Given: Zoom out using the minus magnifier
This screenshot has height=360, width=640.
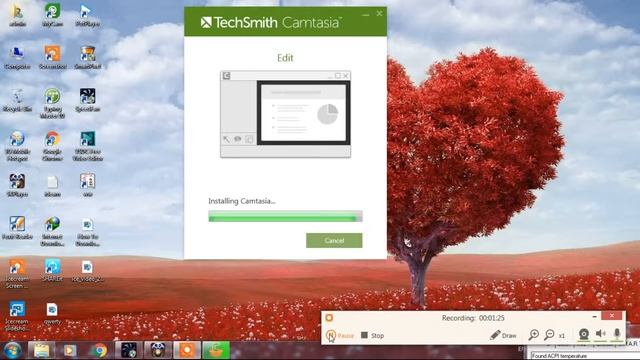Looking at the screenshot, I should [549, 335].
